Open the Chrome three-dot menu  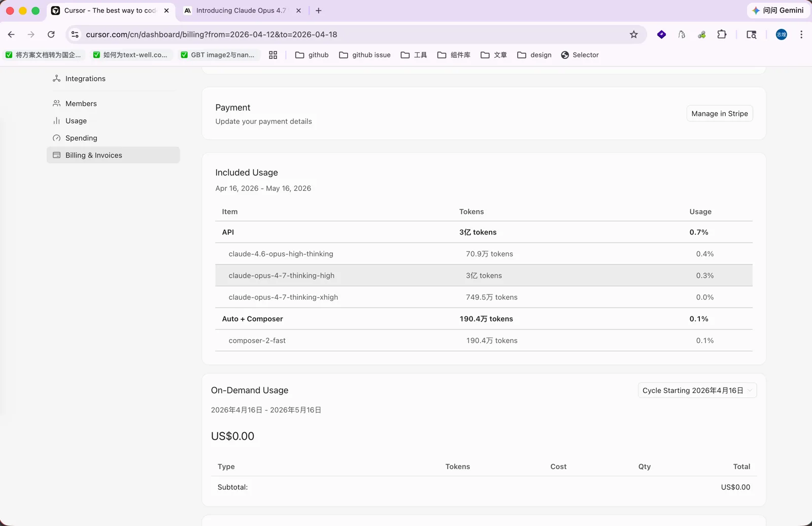point(801,35)
